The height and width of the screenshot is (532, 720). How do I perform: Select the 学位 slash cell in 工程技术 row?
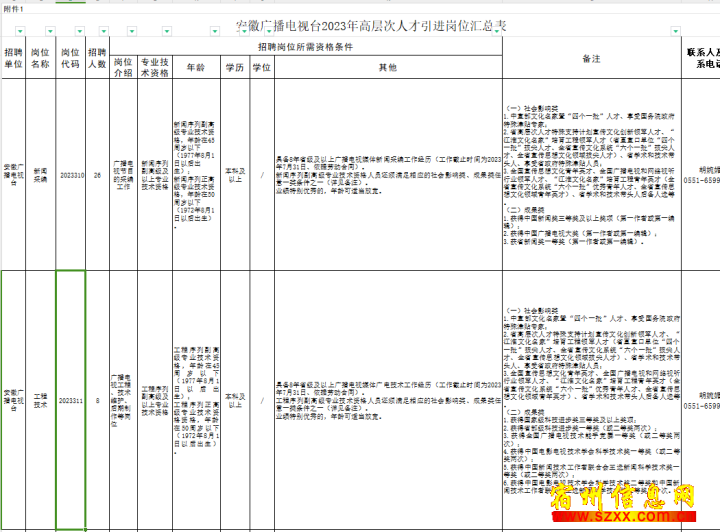pos(262,400)
